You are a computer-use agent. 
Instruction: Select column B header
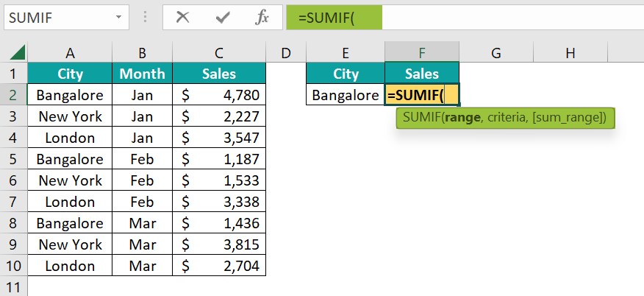(142, 52)
